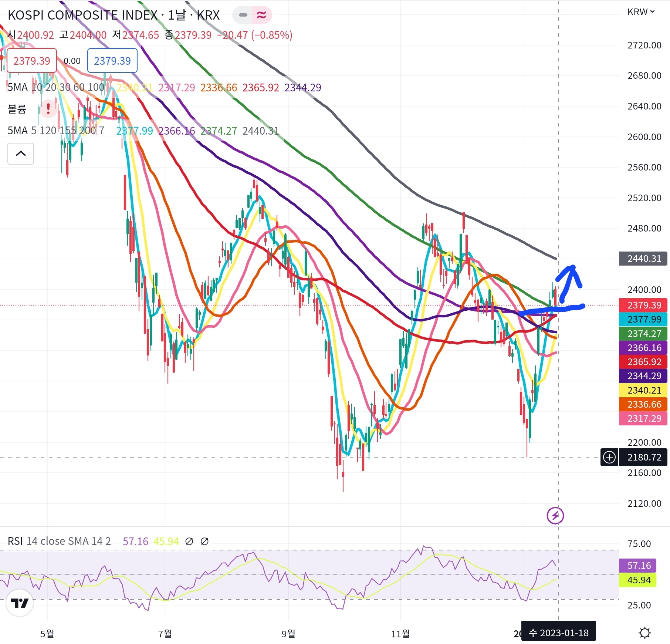Click the pink 2317.29 axis label
The width and height of the screenshot is (670, 644).
pos(644,418)
